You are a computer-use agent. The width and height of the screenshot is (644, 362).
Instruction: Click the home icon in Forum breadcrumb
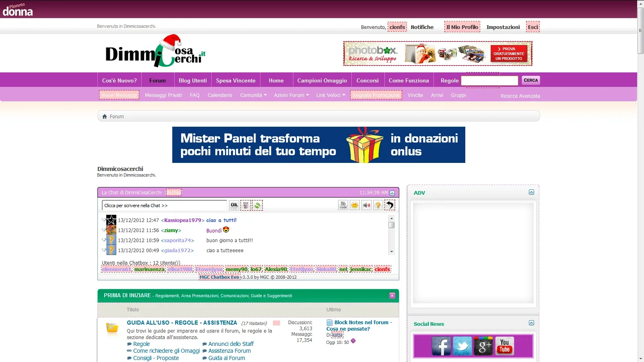tap(105, 116)
